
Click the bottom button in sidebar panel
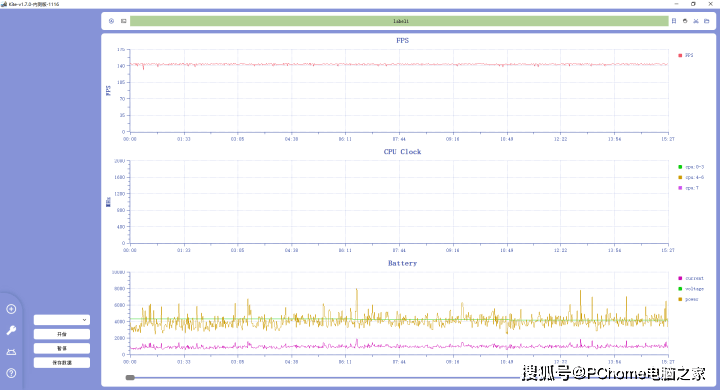[62, 362]
